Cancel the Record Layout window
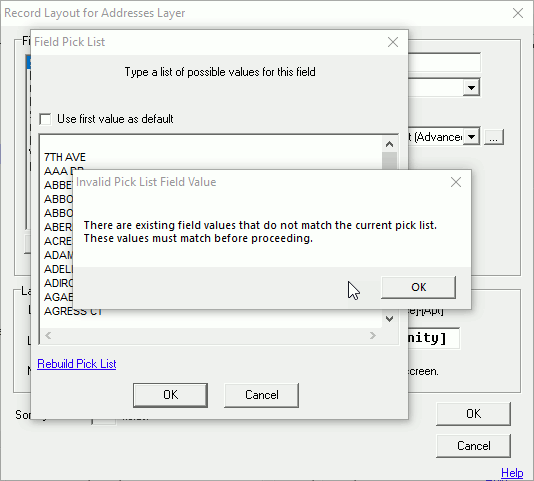 tap(473, 446)
